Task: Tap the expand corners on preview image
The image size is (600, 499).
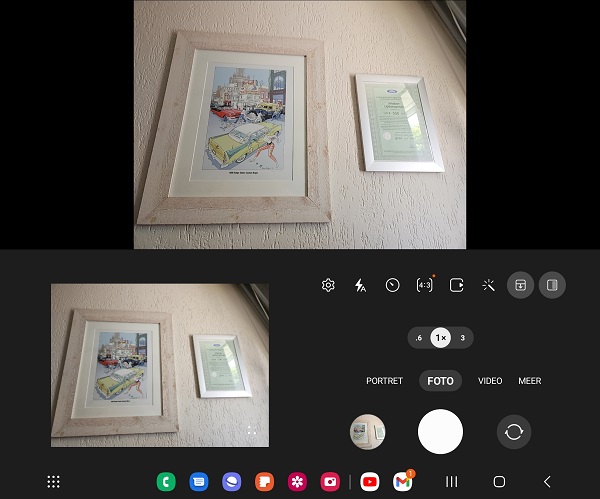Action: tap(251, 430)
